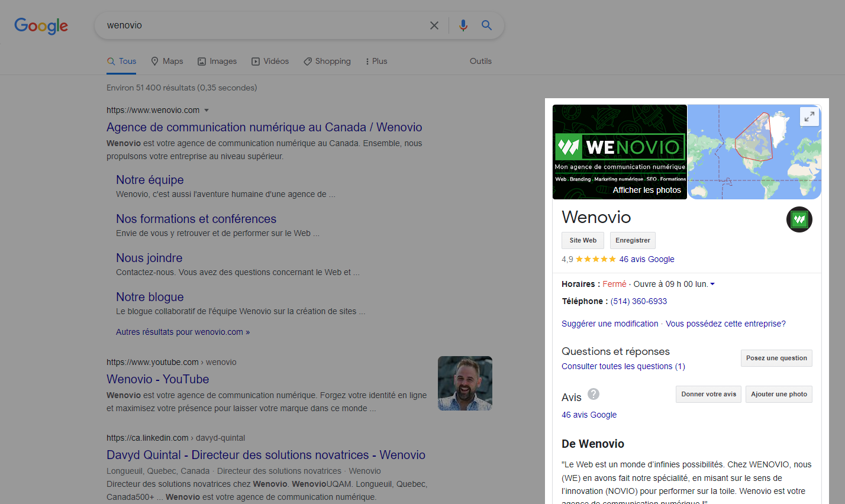Switch to the Images tab
The width and height of the screenshot is (845, 504).
(x=217, y=61)
